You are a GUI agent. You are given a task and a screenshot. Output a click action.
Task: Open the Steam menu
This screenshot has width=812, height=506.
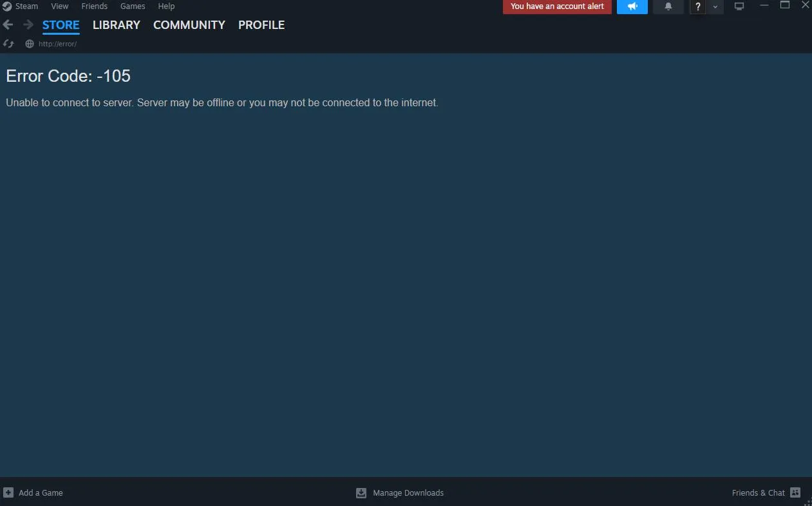pyautogui.click(x=27, y=6)
